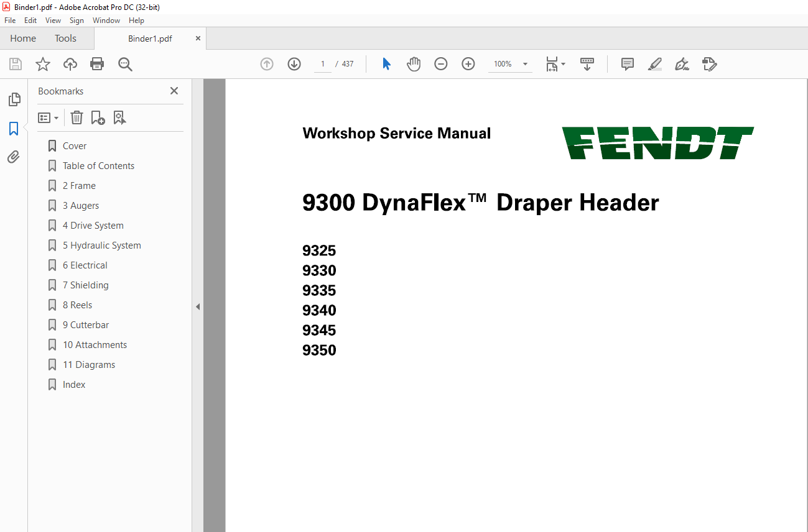808x532 pixels.
Task: Select the 9 Cutterbar bookmark
Action: coord(86,325)
